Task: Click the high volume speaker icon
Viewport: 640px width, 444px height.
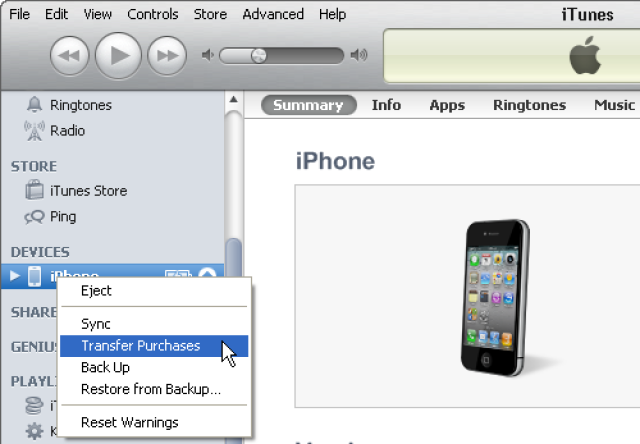Action: coord(359,55)
